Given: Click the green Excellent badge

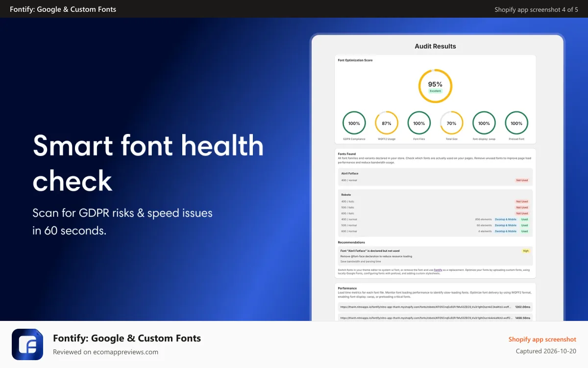Looking at the screenshot, I should (x=435, y=91).
